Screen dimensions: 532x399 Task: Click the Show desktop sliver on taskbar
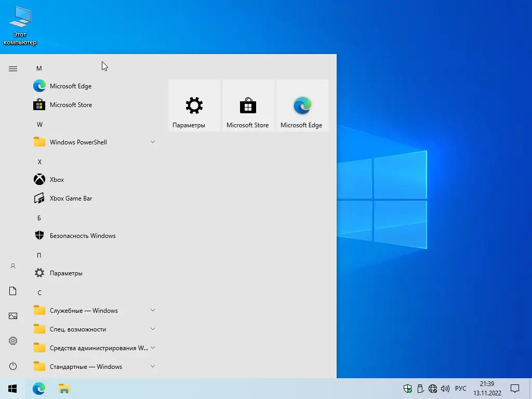pyautogui.click(x=530, y=389)
